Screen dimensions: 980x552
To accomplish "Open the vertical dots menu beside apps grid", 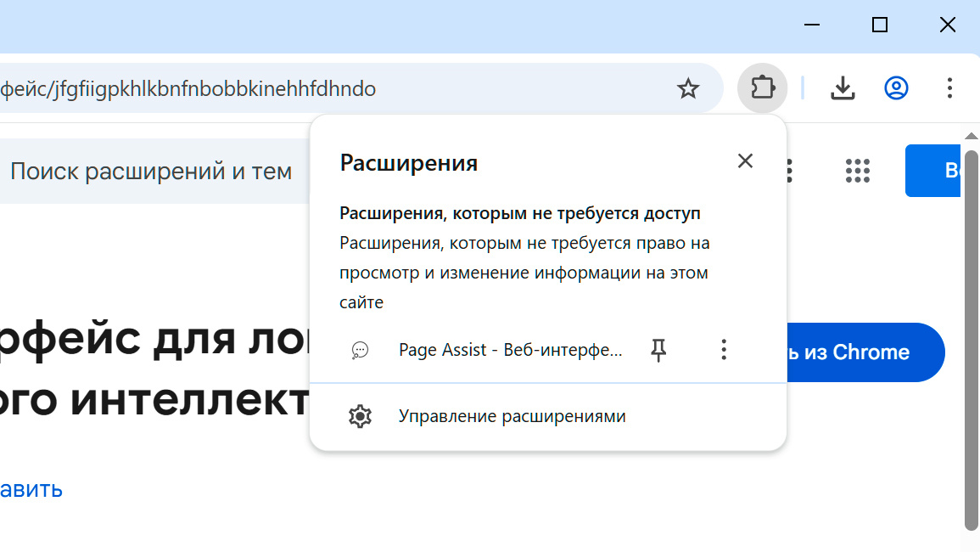I will pos(788,171).
